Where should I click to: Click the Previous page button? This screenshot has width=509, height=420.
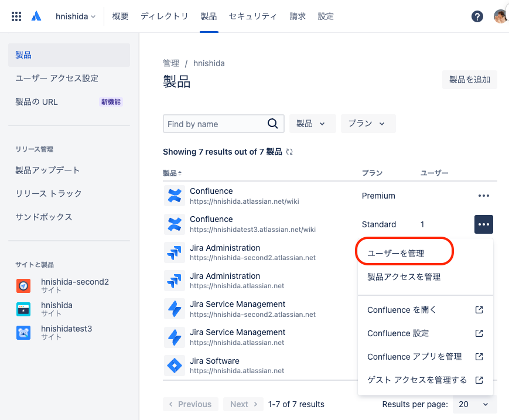click(x=190, y=404)
